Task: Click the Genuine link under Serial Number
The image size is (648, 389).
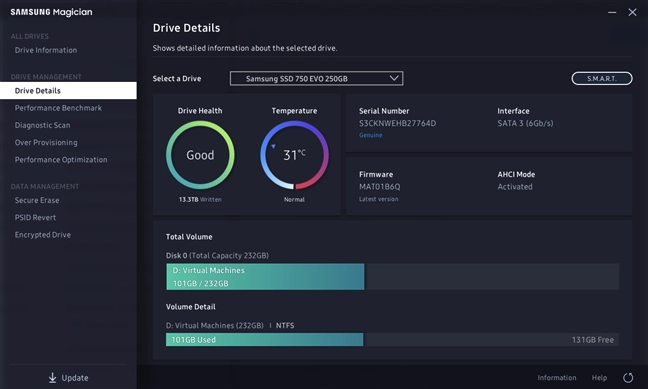Action: pos(371,135)
